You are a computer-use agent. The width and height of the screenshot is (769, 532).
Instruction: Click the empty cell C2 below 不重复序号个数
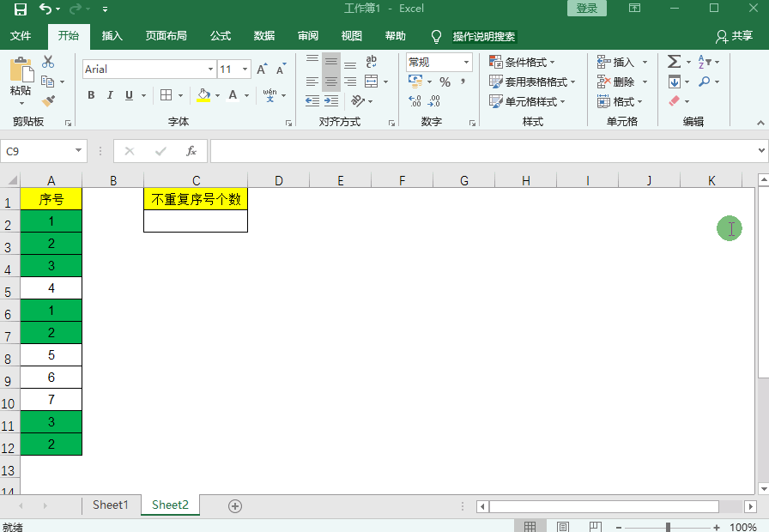[196, 221]
